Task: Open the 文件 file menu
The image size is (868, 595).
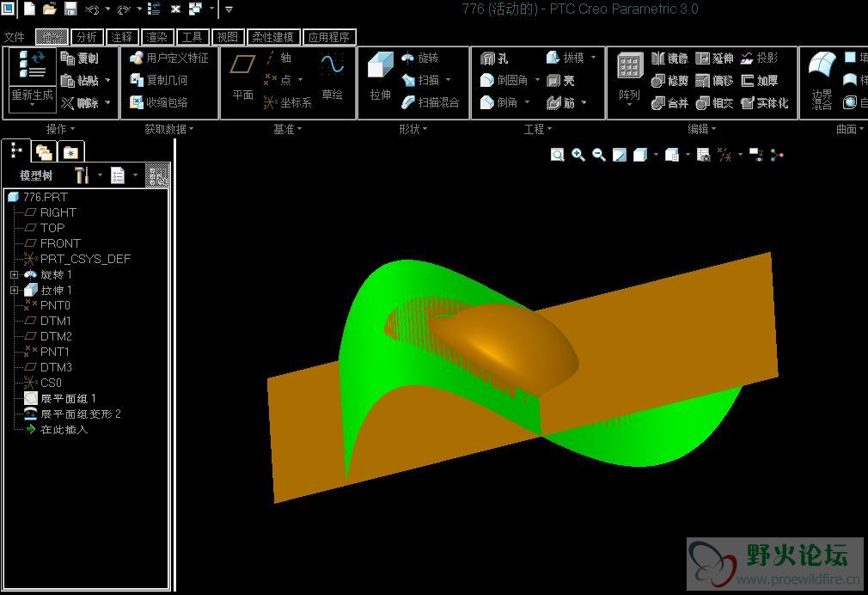Action: pos(15,37)
